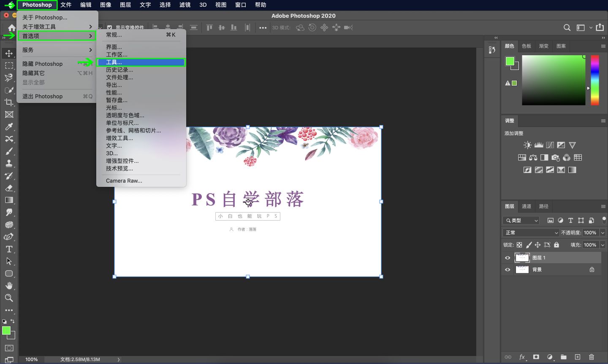Screen dimensions: 608x364
Task: Select the Horizontal Type tool
Action: coord(9,249)
